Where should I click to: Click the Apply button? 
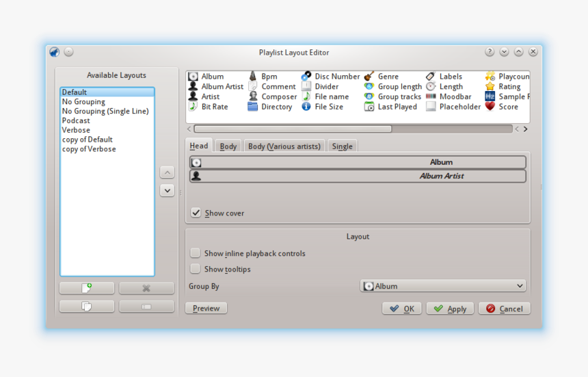click(x=450, y=309)
